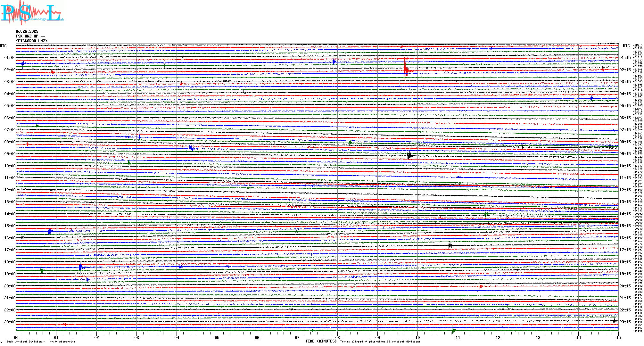Click the right UTC axis label
The image size is (644, 346).
pyautogui.click(x=626, y=46)
